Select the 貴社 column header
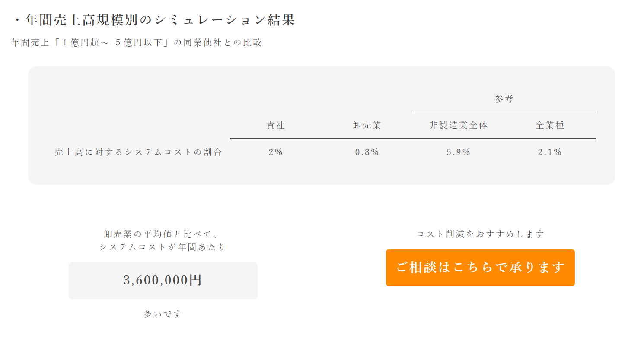Viewport: 644px width, 344px height. pyautogui.click(x=276, y=125)
